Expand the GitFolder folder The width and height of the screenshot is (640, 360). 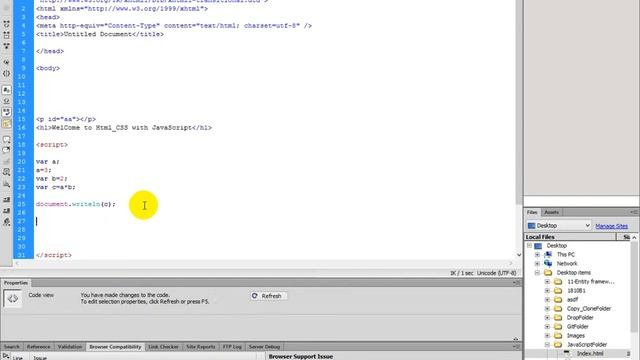(x=547, y=327)
